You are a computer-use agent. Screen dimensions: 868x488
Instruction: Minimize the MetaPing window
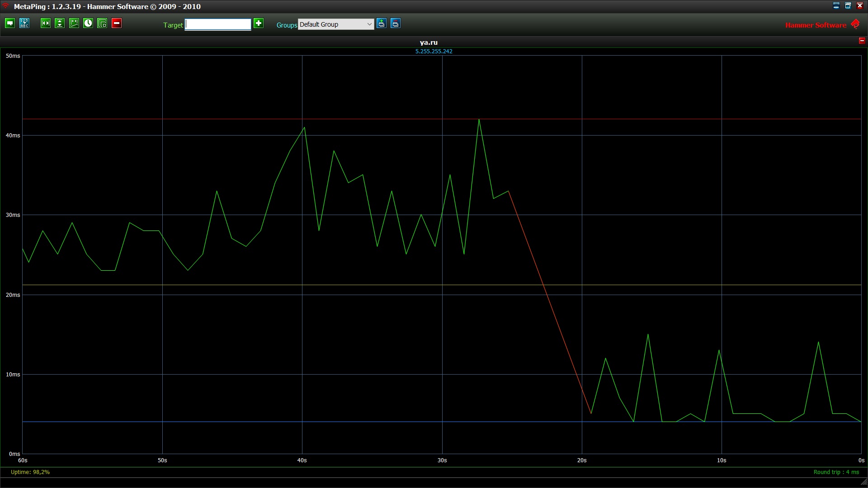tap(836, 6)
